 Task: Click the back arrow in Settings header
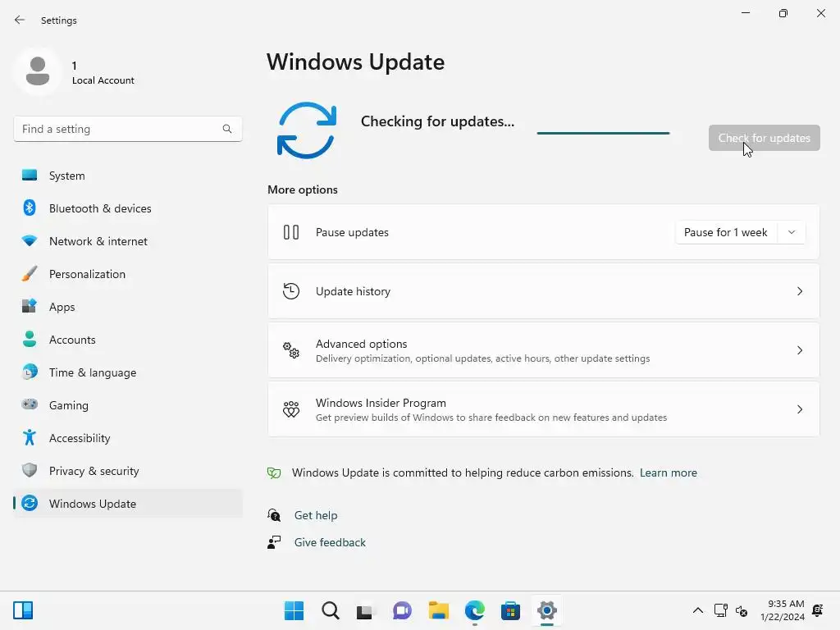click(x=20, y=20)
